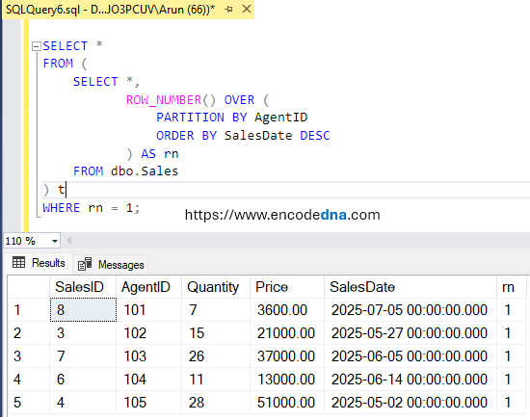Switch to the Results tab
Viewport: 530px width, 420px height.
(39, 263)
